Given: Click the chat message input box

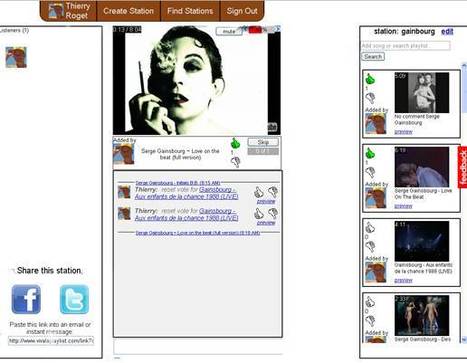Looking at the screenshot, I should click(198, 347).
